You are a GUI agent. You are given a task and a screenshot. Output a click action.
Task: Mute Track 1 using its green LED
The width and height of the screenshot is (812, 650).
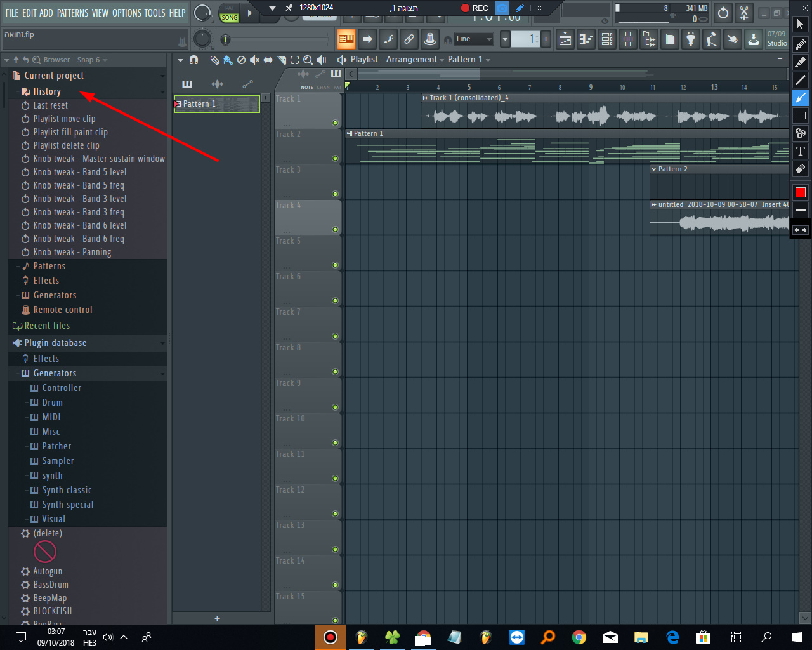(335, 123)
